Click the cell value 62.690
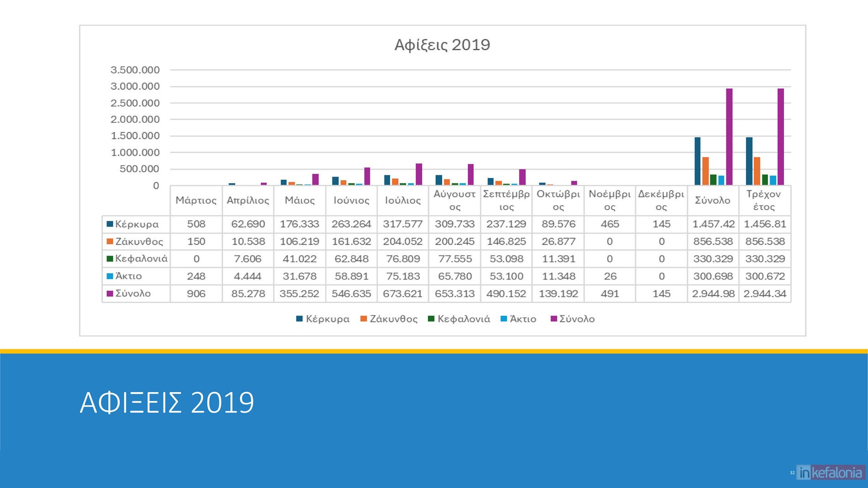The height and width of the screenshot is (488, 868). coord(248,224)
